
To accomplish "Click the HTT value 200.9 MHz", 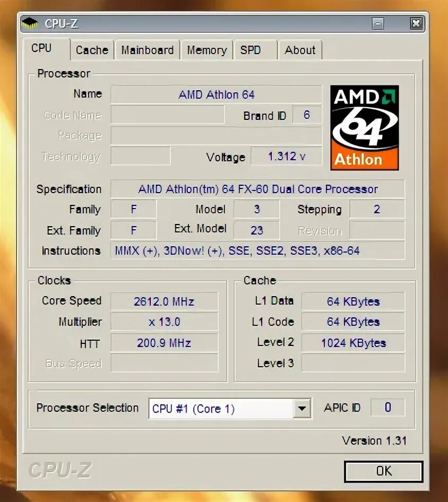I will coord(164,343).
